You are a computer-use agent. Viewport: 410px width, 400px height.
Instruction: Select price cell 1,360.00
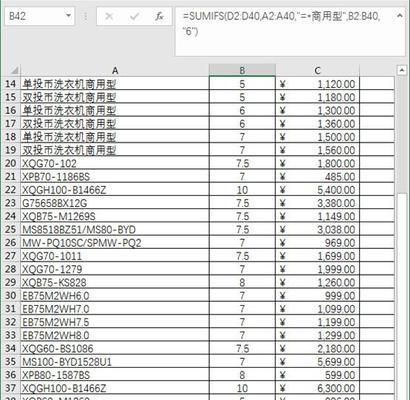click(x=318, y=123)
